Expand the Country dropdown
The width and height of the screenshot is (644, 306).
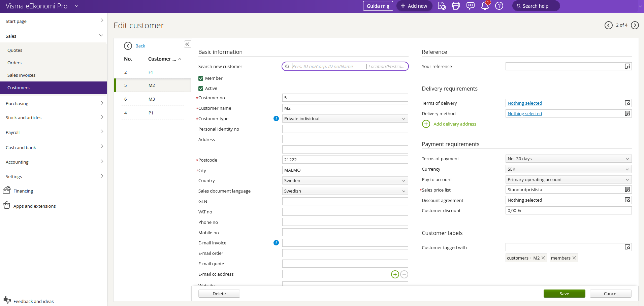click(x=345, y=181)
